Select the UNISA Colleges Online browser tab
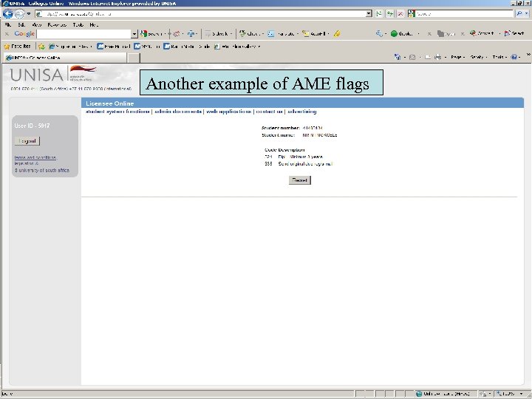 click(65, 58)
